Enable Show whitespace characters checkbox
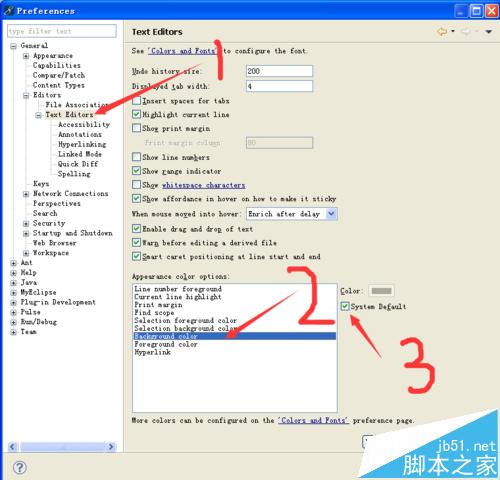500x480 pixels. (x=136, y=184)
